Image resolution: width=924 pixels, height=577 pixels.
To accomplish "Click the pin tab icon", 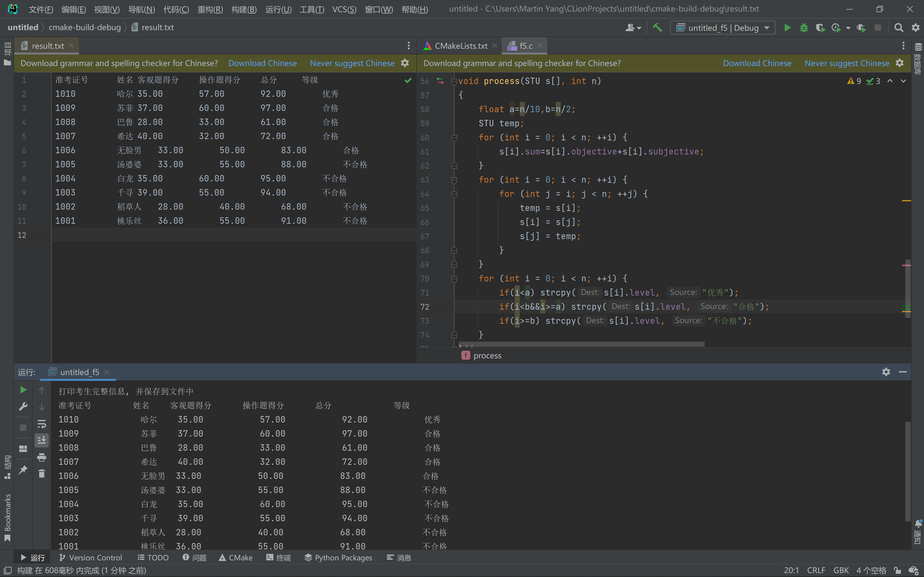I will click(x=23, y=469).
